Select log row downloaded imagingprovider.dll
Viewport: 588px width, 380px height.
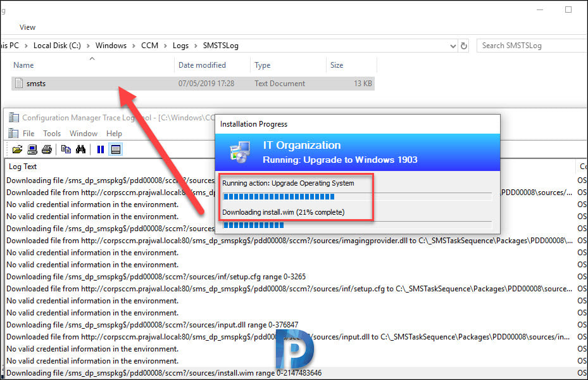click(x=289, y=241)
